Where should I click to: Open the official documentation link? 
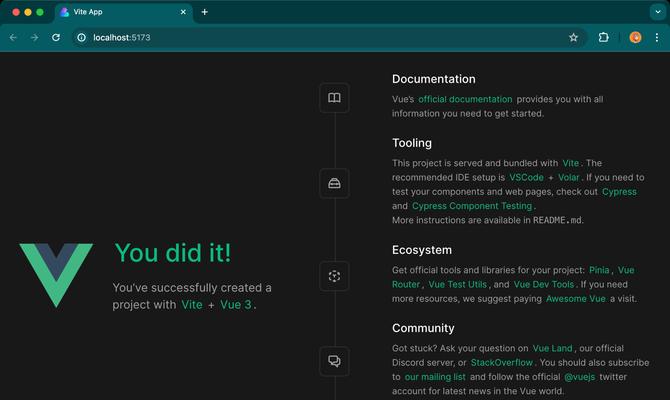click(465, 99)
